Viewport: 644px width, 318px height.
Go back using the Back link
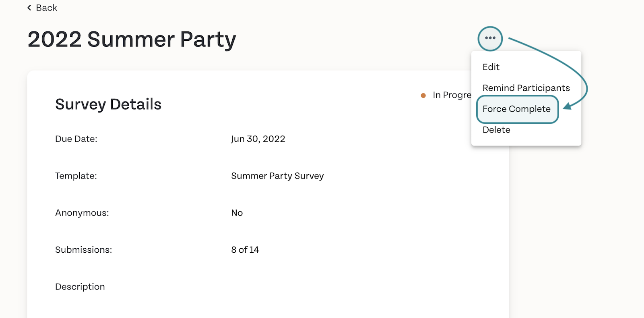(42, 8)
